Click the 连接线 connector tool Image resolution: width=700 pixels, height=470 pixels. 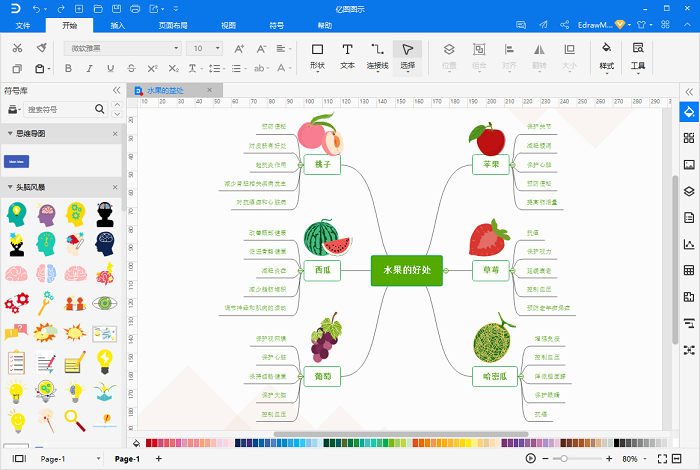pyautogui.click(x=377, y=54)
